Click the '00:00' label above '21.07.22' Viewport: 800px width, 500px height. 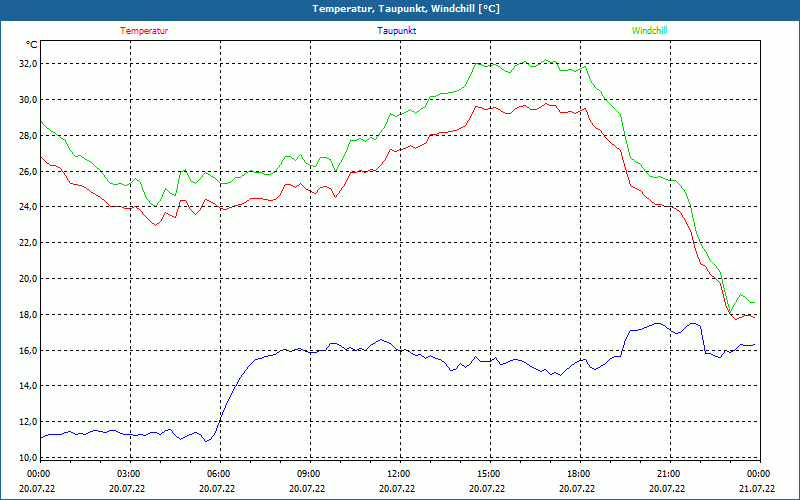[758, 474]
